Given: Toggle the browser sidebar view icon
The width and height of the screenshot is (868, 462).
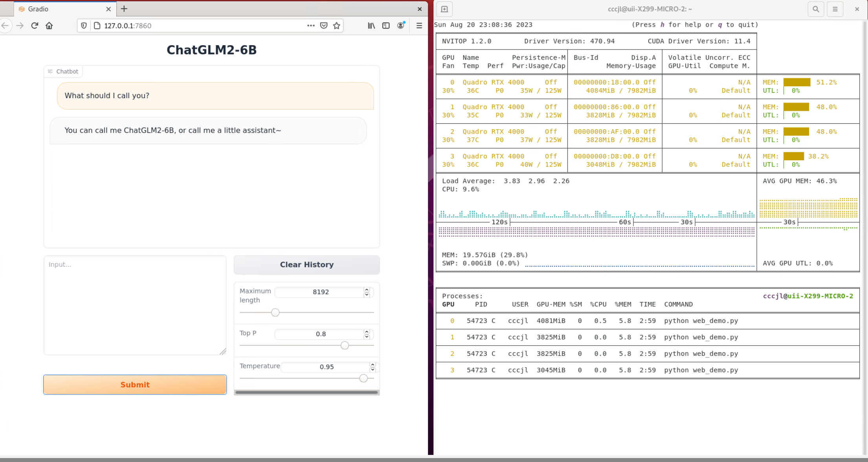Looking at the screenshot, I should 386,26.
